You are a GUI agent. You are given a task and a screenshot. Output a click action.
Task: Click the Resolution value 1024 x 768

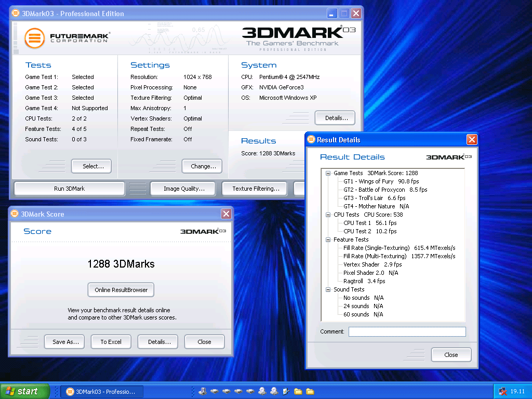pos(197,77)
